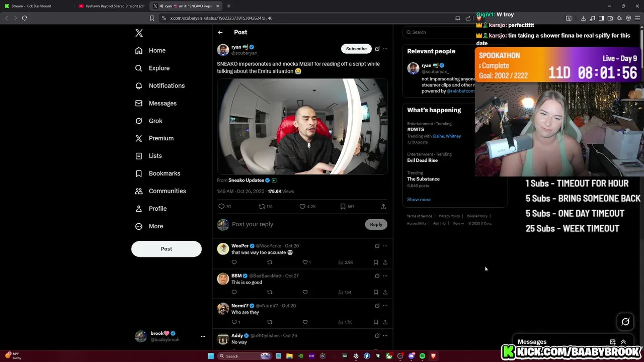Open Messages in left sidebar
This screenshot has height=362, width=644.
156,103
